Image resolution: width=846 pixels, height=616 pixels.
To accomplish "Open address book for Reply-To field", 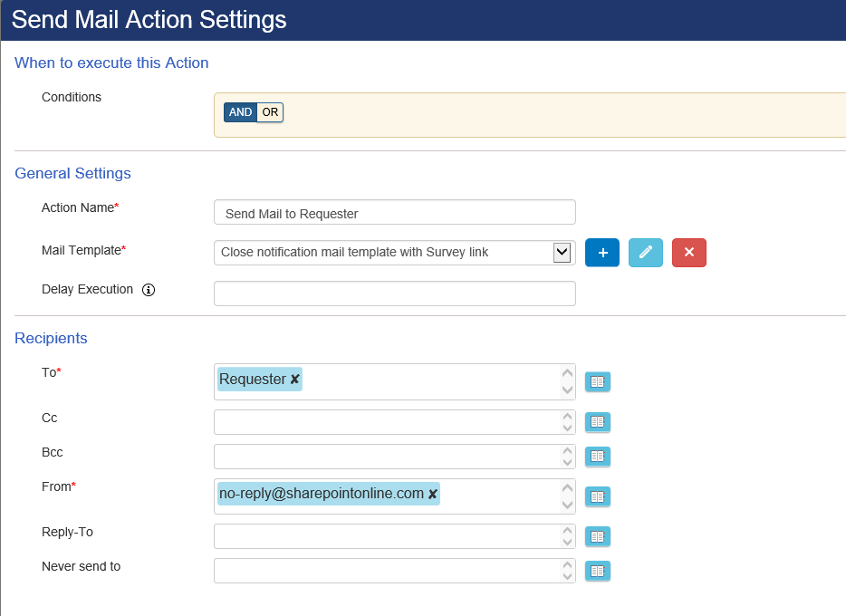I will coord(598,536).
